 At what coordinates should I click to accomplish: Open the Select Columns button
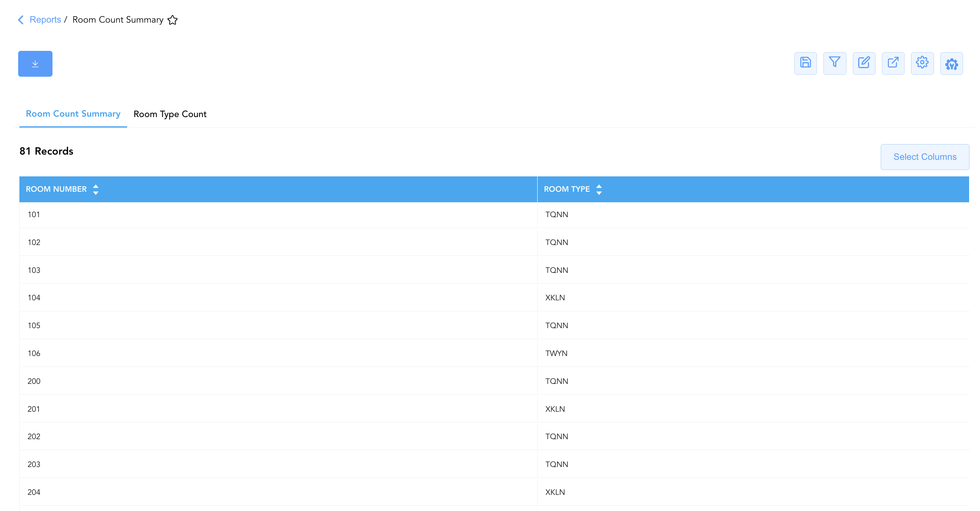tap(925, 157)
